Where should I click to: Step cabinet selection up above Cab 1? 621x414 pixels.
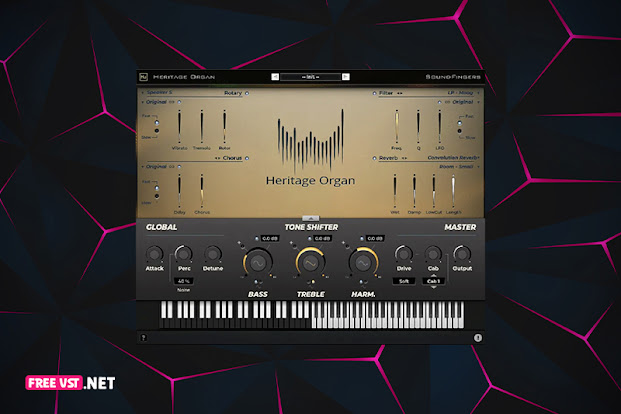click(433, 275)
